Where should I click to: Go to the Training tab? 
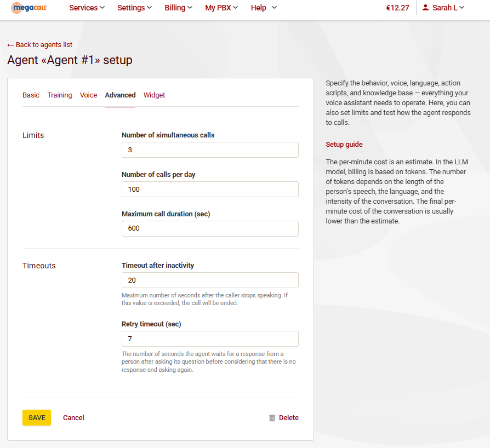click(x=60, y=95)
